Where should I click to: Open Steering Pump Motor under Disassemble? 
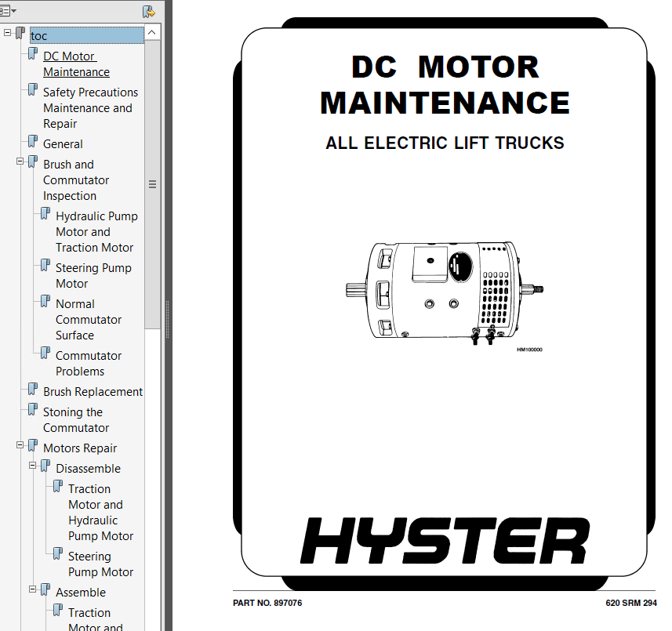point(100,564)
